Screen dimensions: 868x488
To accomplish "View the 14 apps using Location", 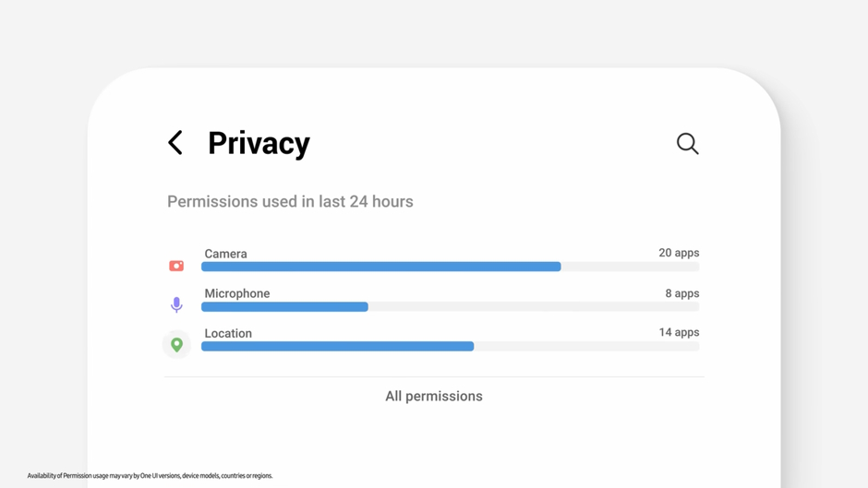I will [x=679, y=332].
